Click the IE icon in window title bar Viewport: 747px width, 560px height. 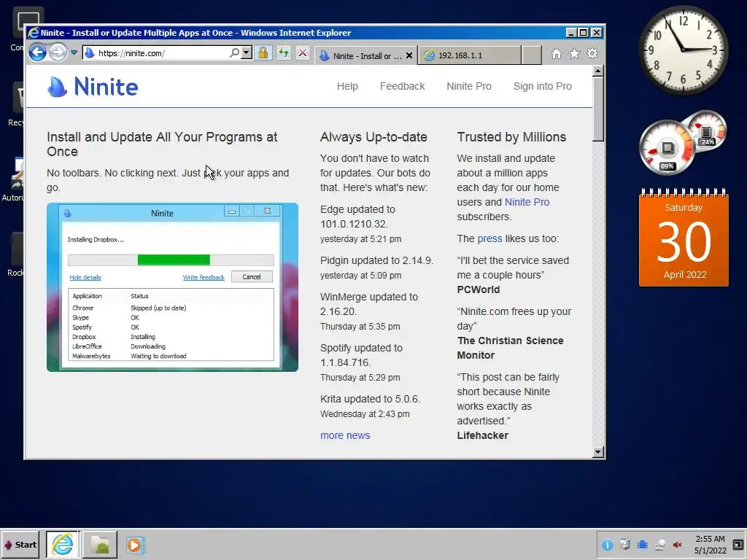coord(34,32)
